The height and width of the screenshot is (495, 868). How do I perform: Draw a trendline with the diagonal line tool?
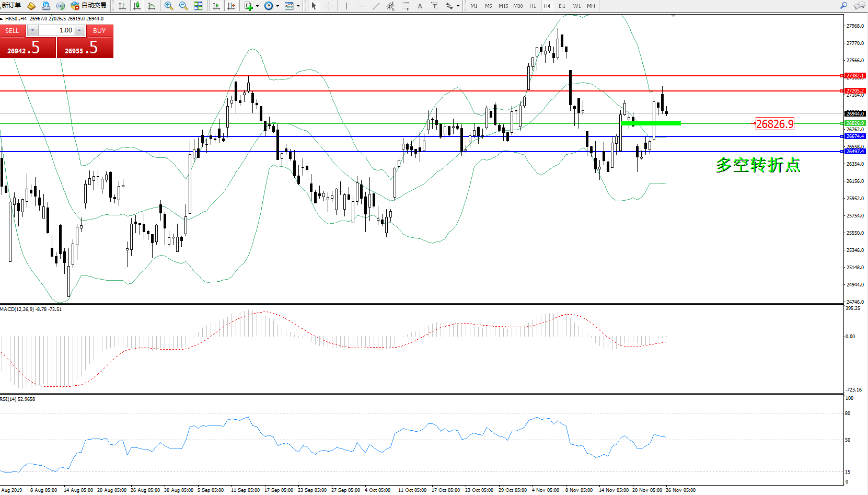(x=376, y=6)
